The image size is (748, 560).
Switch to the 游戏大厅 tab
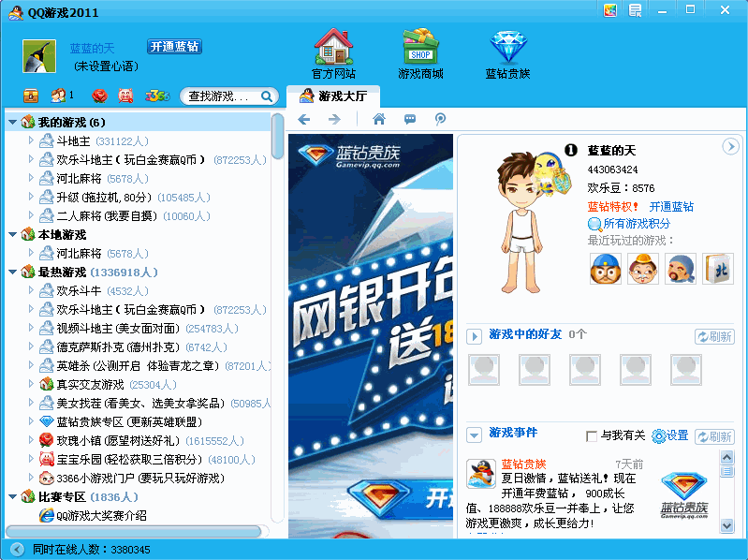(333, 96)
